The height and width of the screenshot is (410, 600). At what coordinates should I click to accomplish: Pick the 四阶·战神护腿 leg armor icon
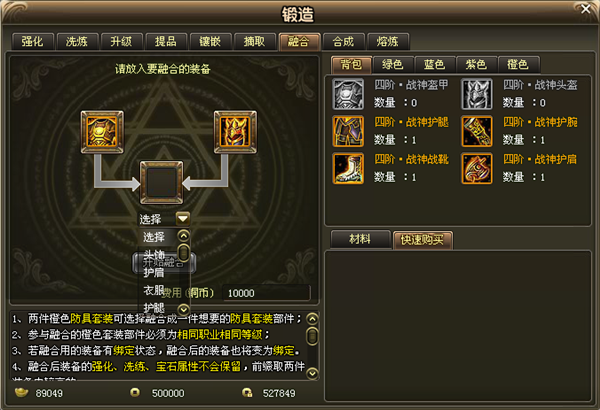(348, 131)
